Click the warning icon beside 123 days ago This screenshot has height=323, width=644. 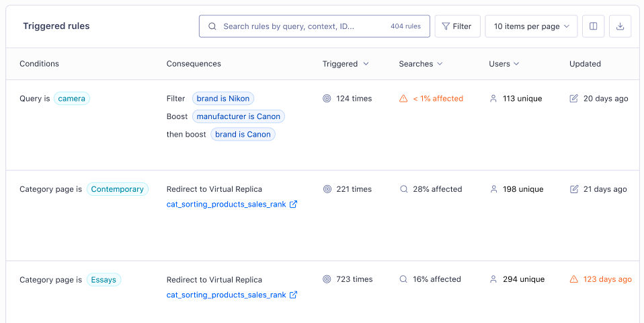[574, 279]
